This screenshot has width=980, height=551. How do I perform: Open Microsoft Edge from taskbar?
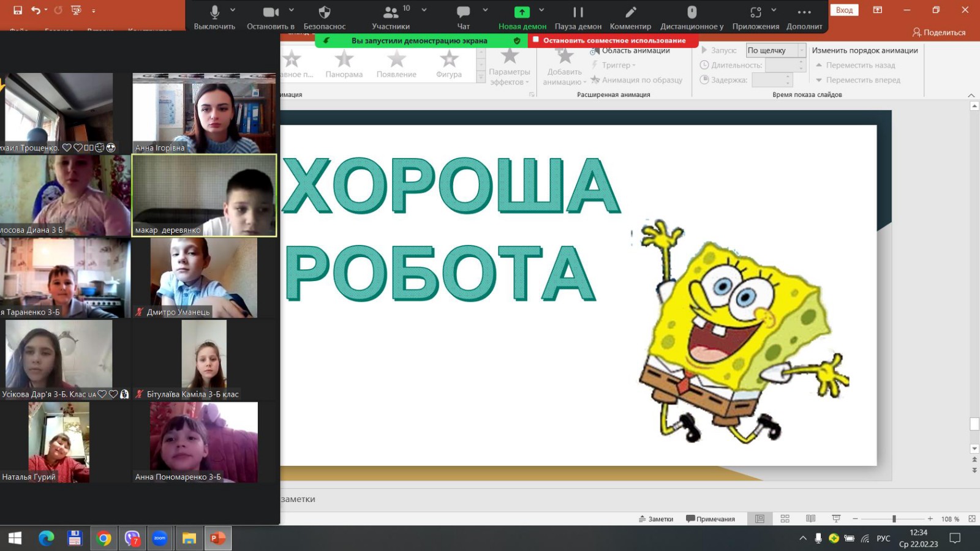pos(46,538)
